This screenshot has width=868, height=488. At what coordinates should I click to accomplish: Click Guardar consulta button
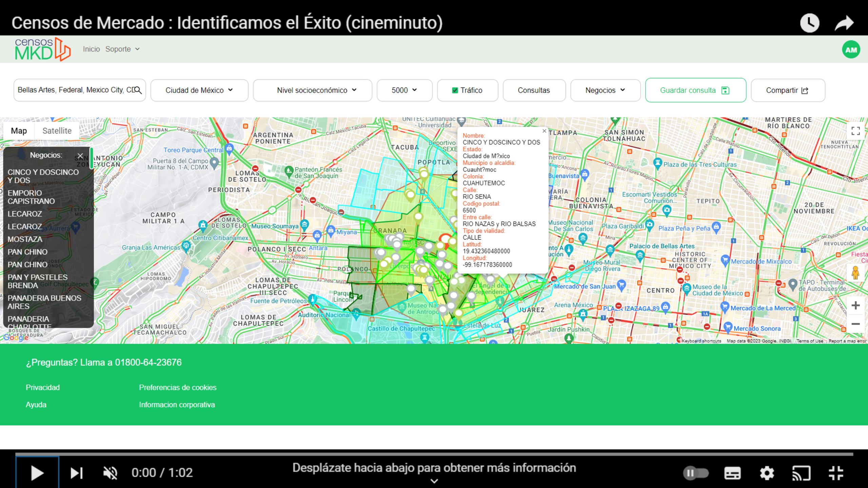tap(695, 90)
